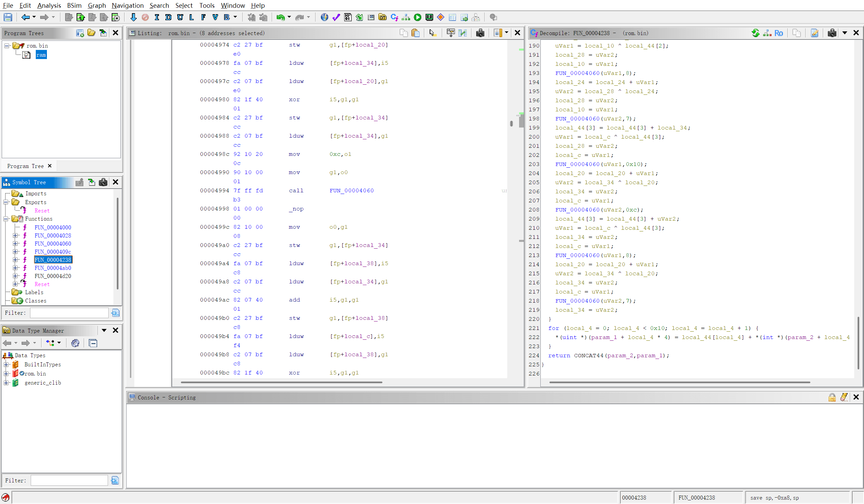Follow the FUN_00004060 call in decompiled code

pos(577,73)
